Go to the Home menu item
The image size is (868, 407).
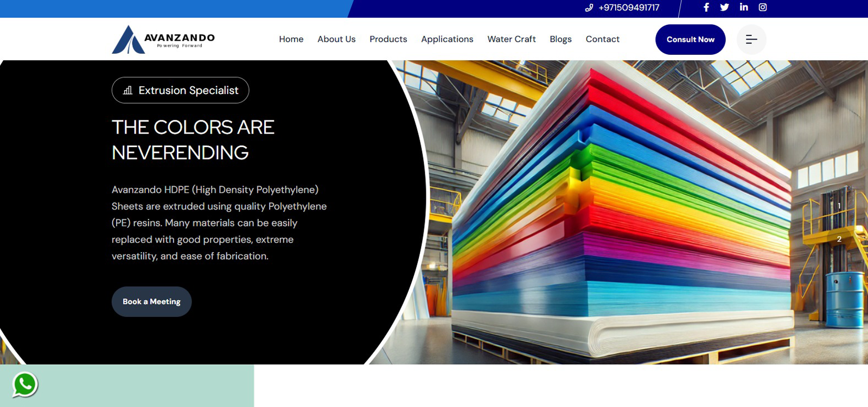(291, 39)
